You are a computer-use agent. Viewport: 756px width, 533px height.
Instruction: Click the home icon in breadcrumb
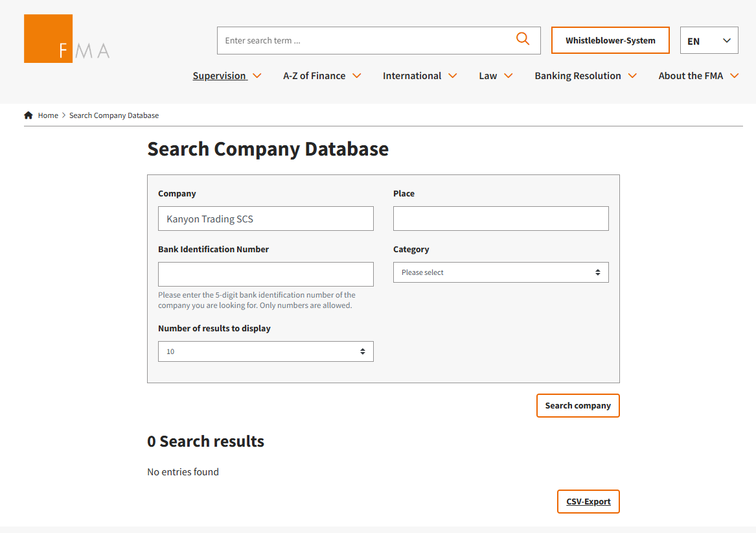(x=29, y=115)
